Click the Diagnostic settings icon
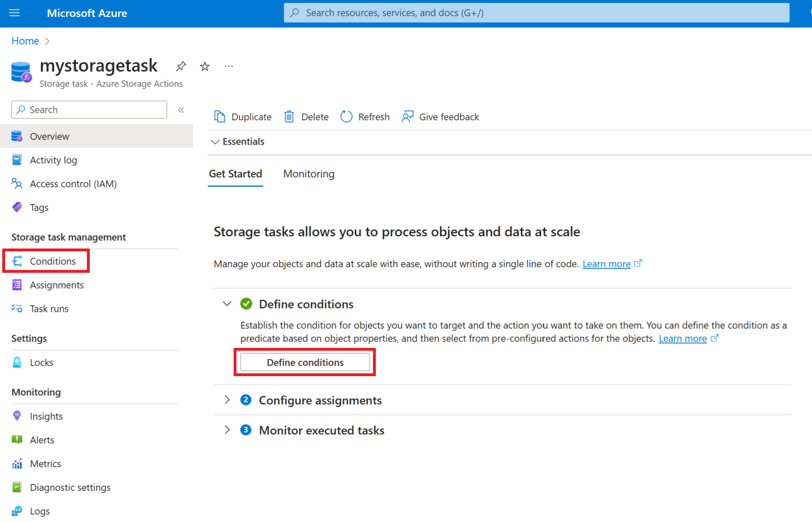 17,487
